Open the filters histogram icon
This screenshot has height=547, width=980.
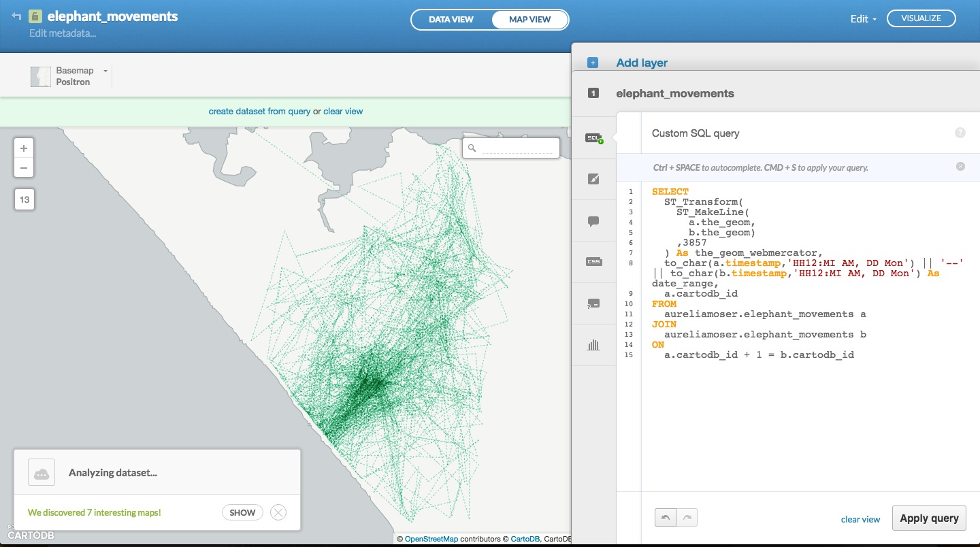click(593, 345)
